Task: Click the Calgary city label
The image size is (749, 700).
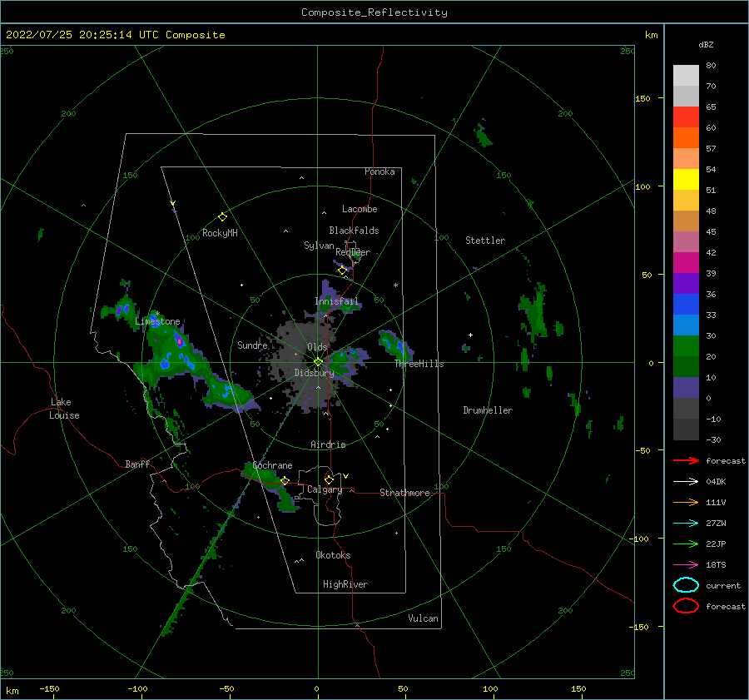Action: click(325, 489)
